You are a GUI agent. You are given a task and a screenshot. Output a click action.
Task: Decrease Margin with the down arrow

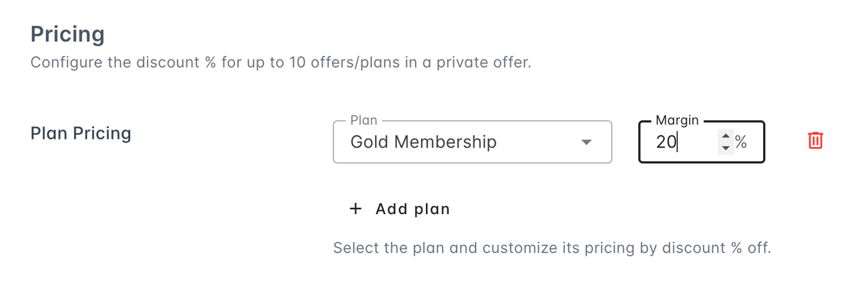726,148
